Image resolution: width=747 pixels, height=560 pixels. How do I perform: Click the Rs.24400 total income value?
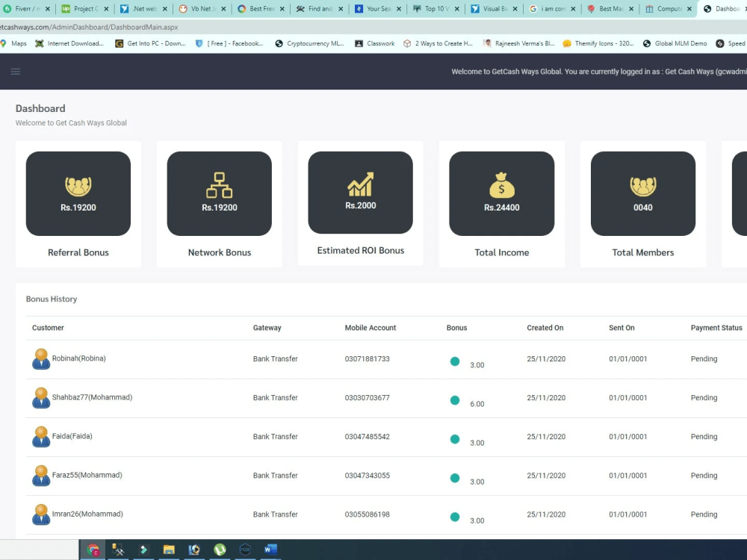tap(502, 208)
